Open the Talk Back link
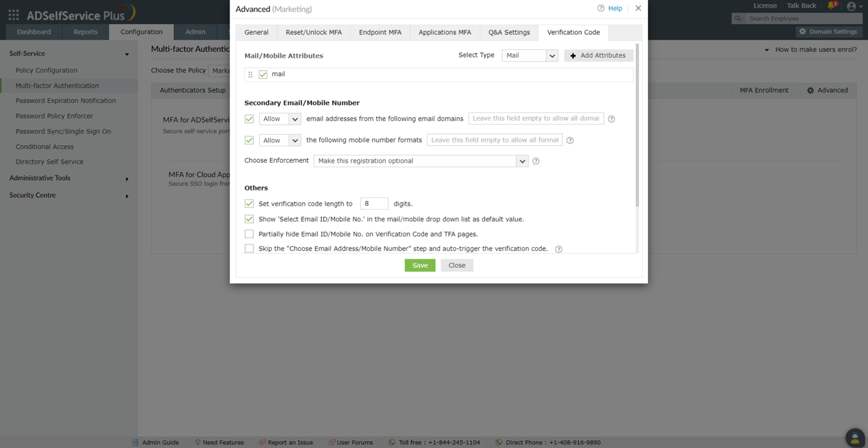This screenshot has width=868, height=448. 801,5
